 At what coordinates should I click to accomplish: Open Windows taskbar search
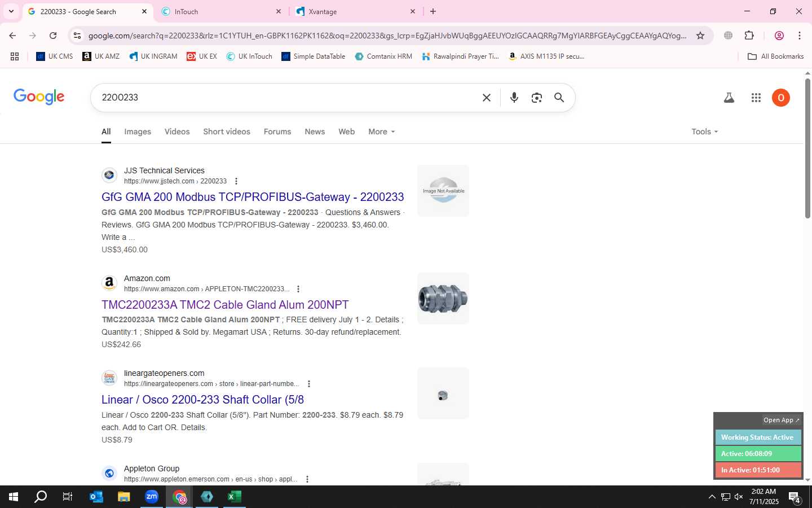click(41, 497)
